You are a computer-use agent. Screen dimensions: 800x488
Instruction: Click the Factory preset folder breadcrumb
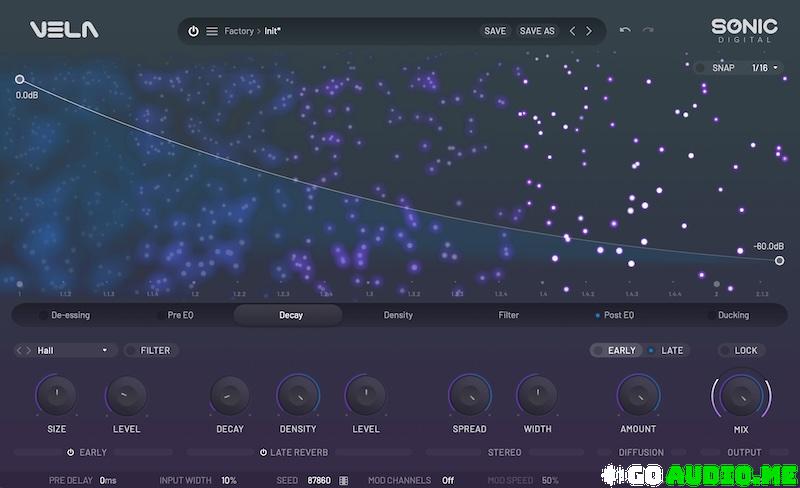(x=239, y=31)
